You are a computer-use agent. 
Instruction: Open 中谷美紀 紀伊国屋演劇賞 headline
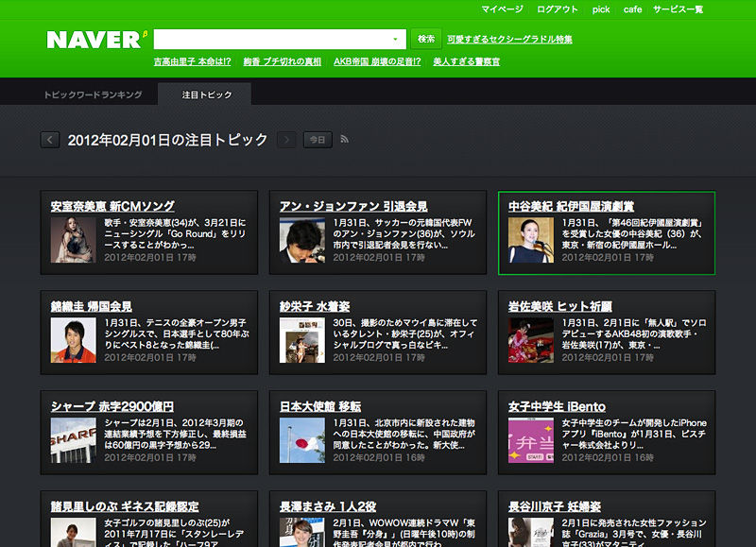[x=571, y=206]
